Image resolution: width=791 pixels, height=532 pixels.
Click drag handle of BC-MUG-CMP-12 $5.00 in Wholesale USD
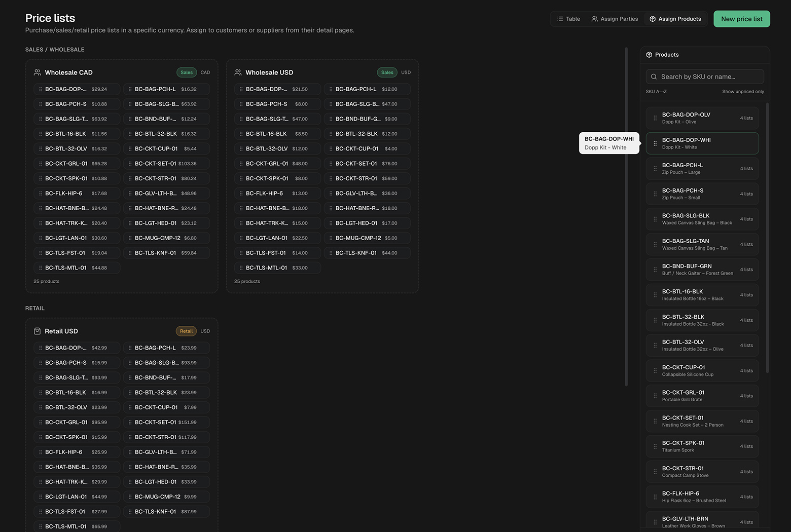331,238
